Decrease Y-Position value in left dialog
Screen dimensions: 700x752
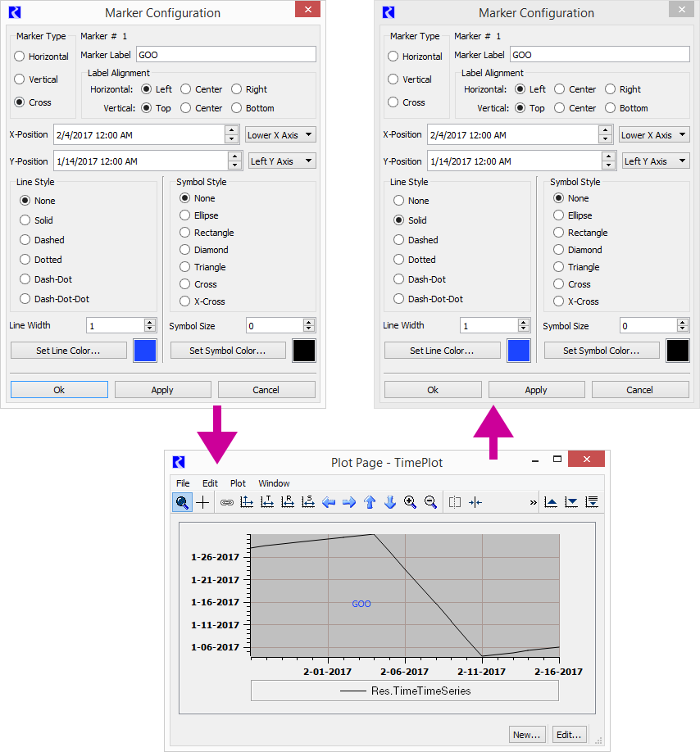pos(234,165)
